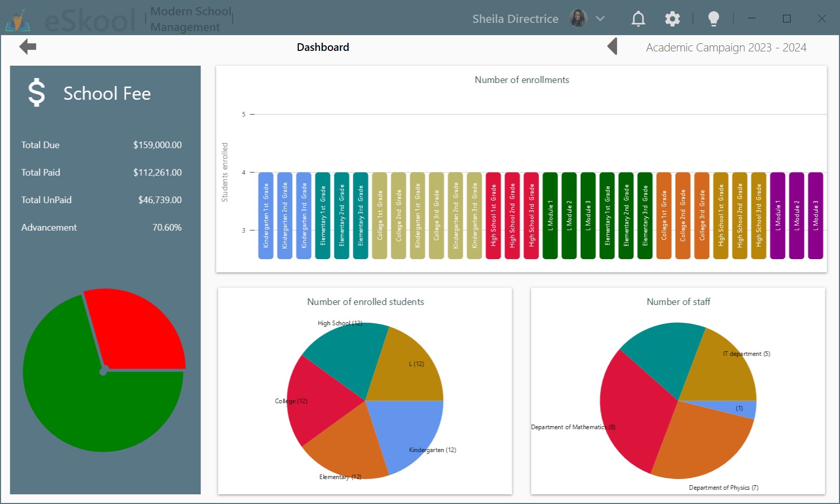Click the Sheila Directrice username
The height and width of the screenshot is (504, 840).
[515, 19]
